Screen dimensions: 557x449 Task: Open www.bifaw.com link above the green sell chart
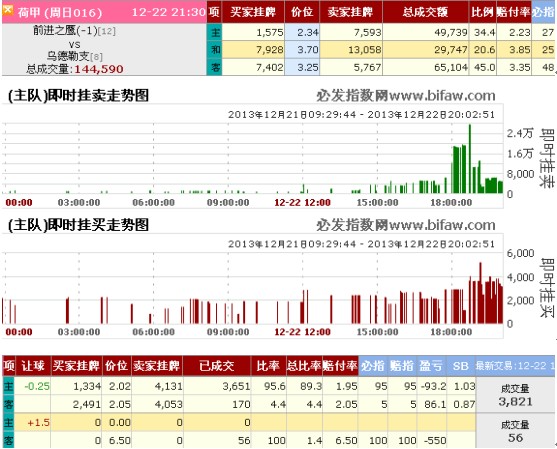442,96
